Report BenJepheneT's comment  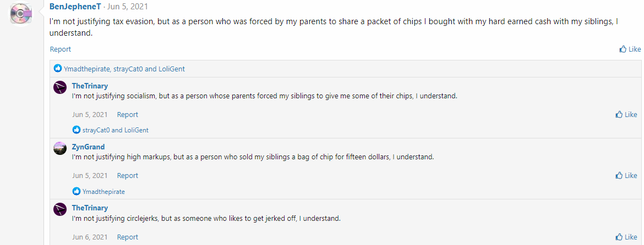point(61,49)
